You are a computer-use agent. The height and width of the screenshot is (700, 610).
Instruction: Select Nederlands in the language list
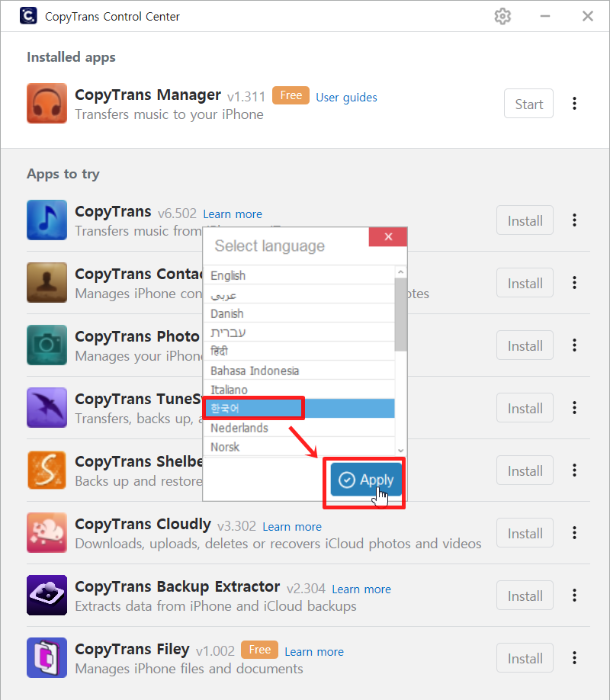point(299,428)
